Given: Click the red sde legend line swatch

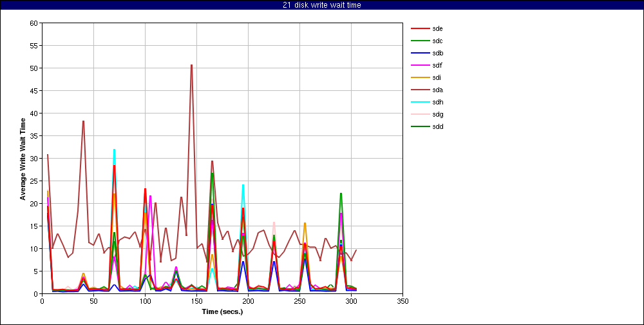Looking at the screenshot, I should click(x=419, y=29).
